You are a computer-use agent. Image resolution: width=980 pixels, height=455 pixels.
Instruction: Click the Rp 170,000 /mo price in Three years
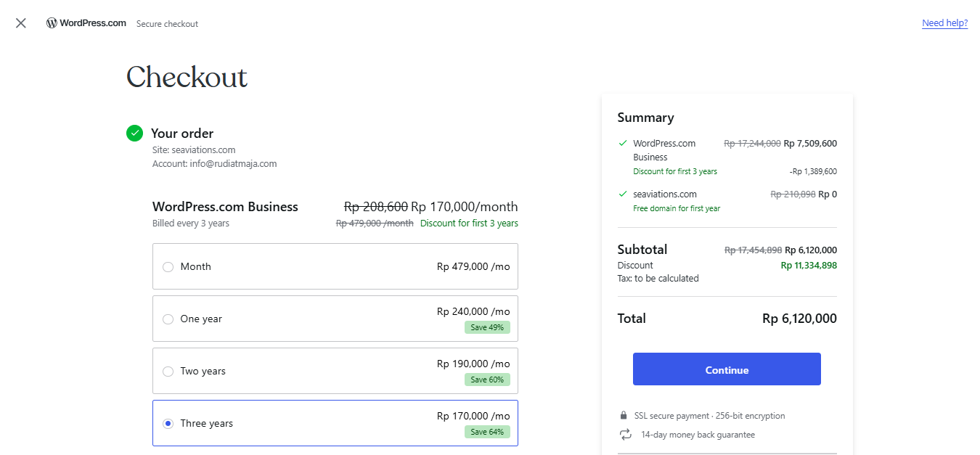coord(473,416)
